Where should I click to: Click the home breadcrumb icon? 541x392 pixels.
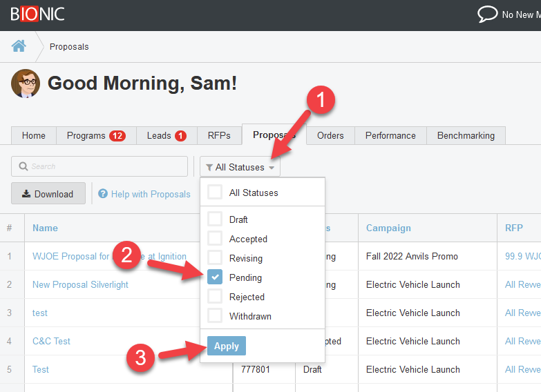[19, 46]
